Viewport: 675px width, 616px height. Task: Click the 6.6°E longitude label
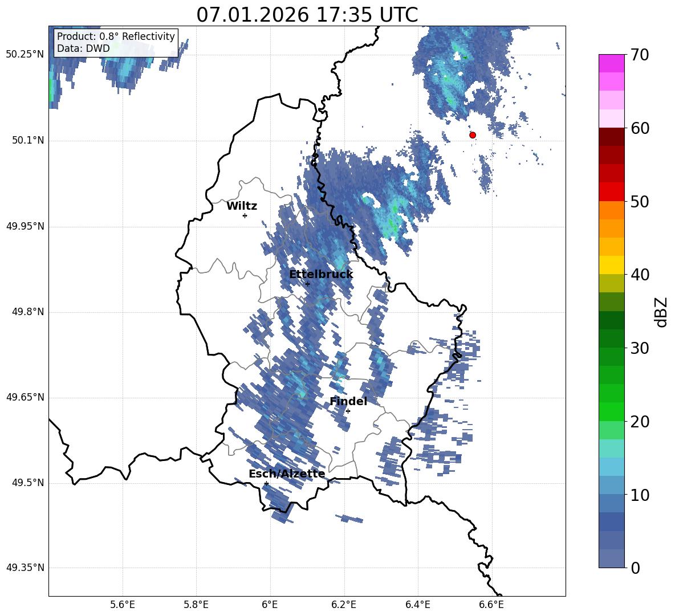pyautogui.click(x=491, y=605)
